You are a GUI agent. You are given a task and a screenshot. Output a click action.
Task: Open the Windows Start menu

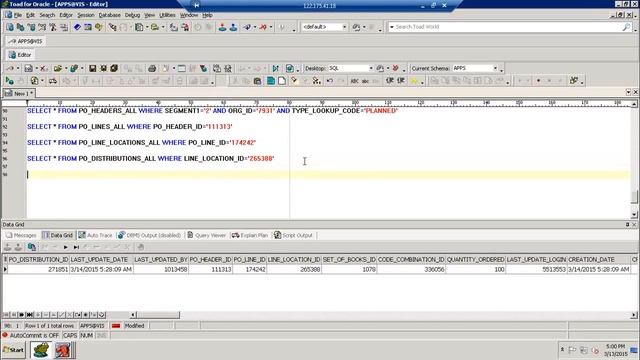pos(13,350)
